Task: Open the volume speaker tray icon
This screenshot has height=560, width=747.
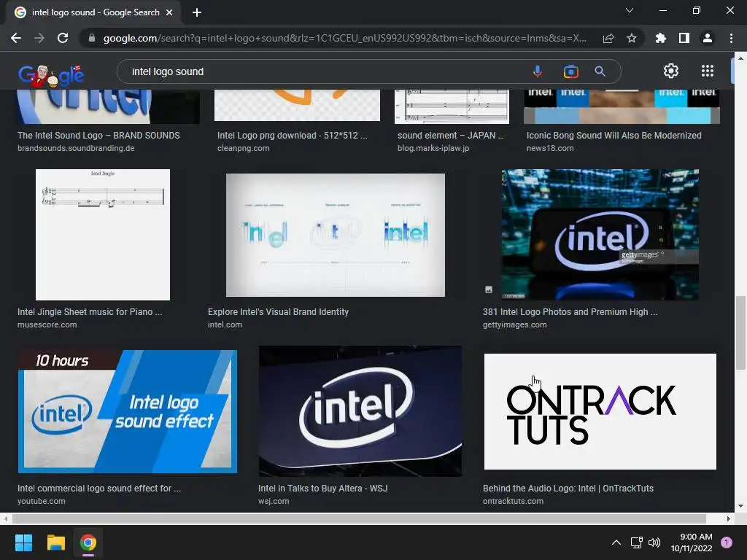Action: pos(654,542)
